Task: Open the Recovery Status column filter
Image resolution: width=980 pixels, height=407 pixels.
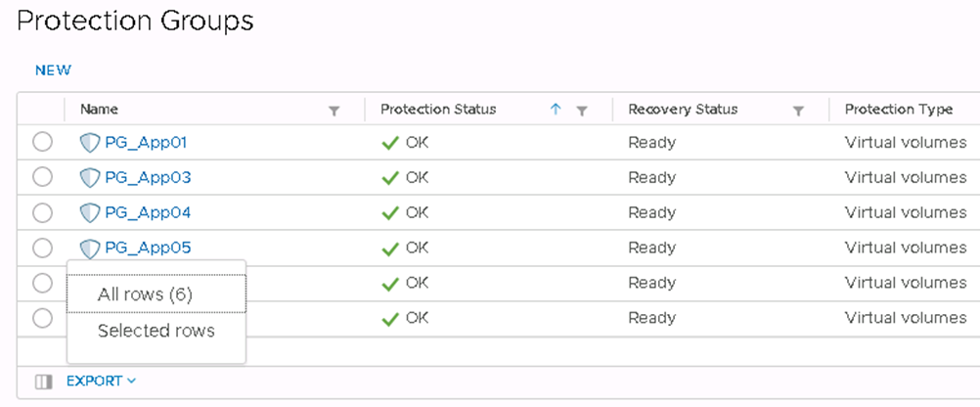Action: pyautogui.click(x=798, y=111)
